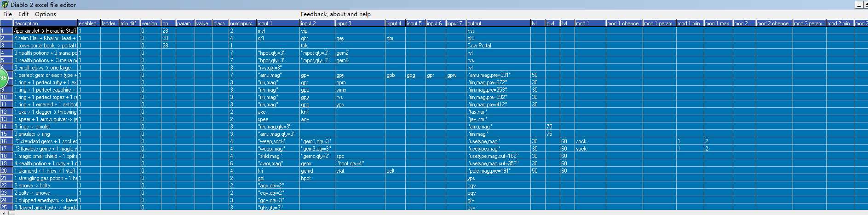Screen dimensions: 868x215
Task: Select the 'vip' input 2 cell
Action: [317, 31]
